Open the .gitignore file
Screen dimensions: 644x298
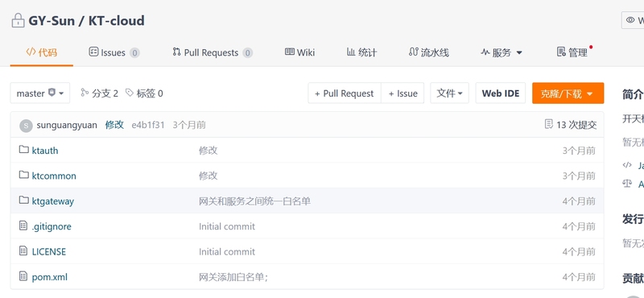52,226
